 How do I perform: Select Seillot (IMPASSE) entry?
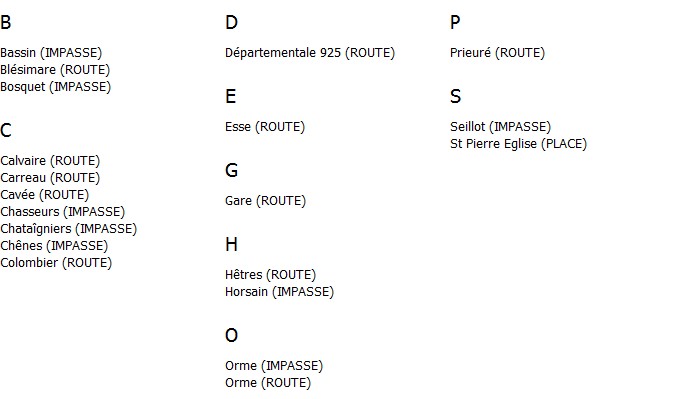tap(500, 127)
